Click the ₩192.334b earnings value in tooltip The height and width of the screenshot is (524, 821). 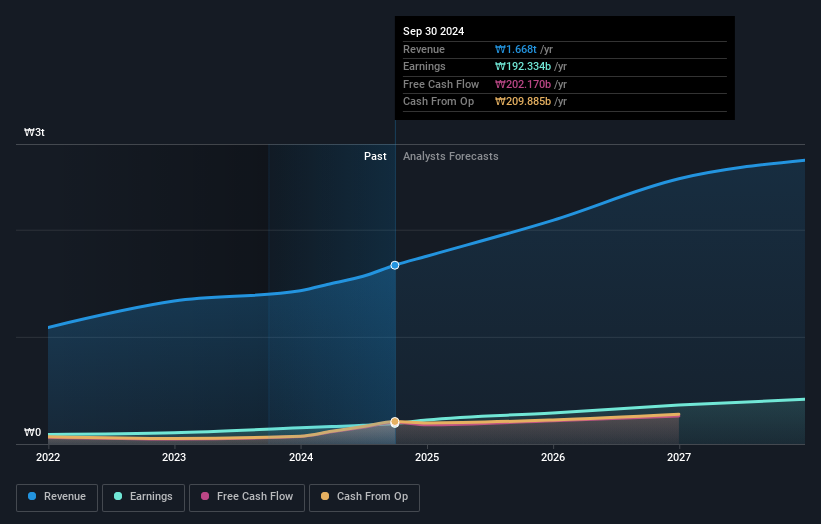tap(523, 66)
